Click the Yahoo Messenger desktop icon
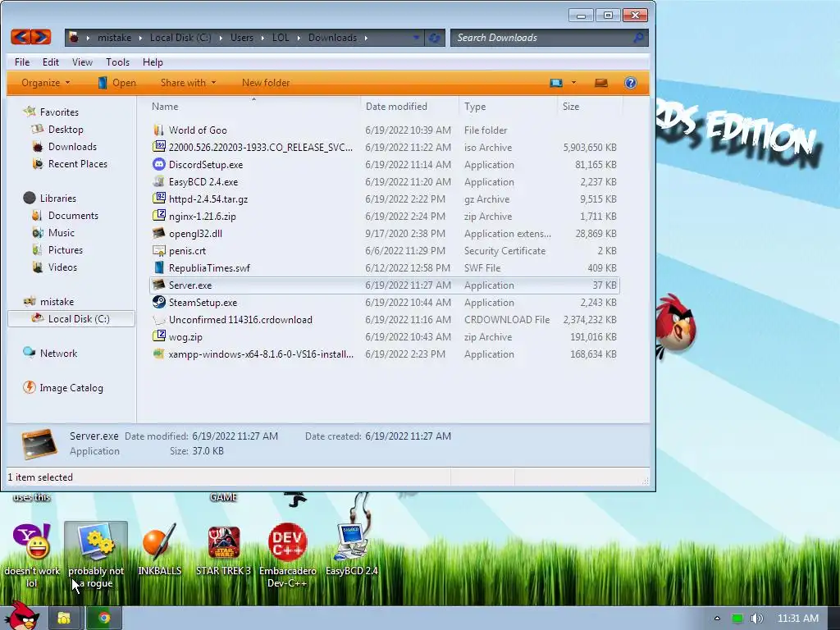840x630 pixels. (32, 541)
